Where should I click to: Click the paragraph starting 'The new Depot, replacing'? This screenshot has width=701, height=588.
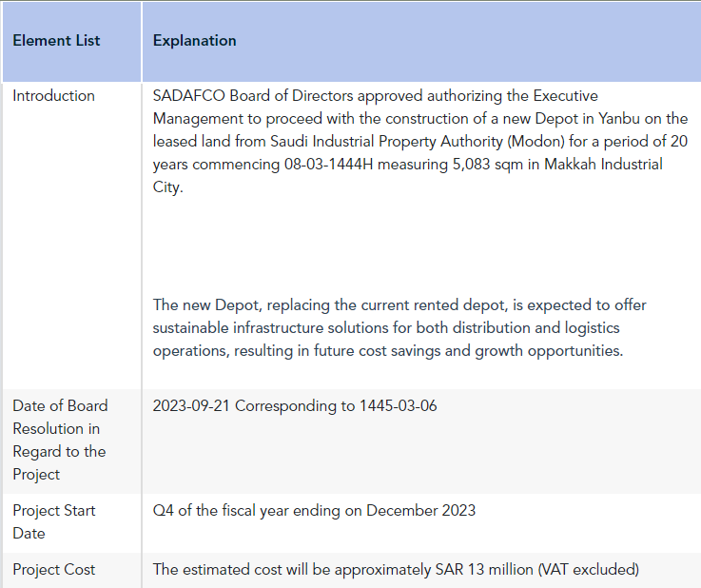[x=399, y=327]
